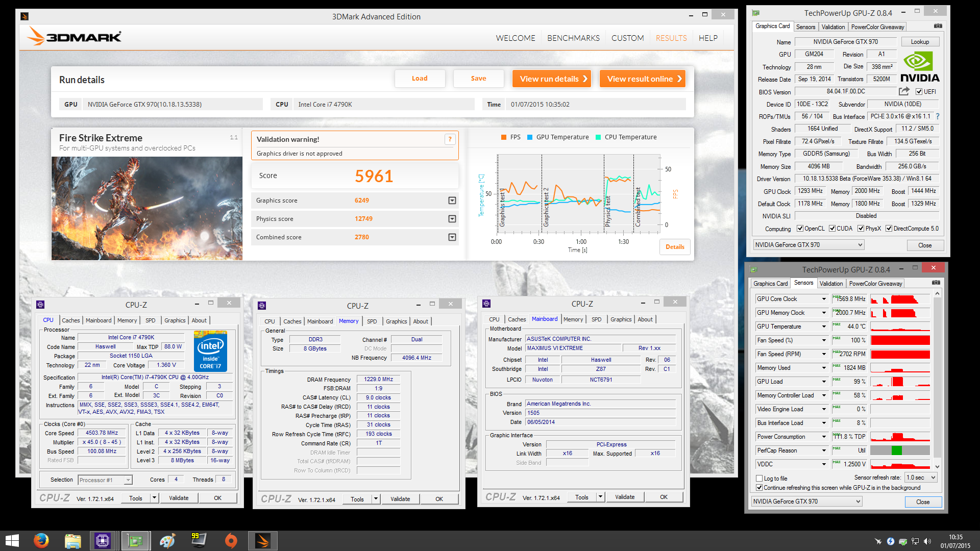Open the Sensor refresh rate dropdown
Screen dimensions: 980x551
pyautogui.click(x=921, y=478)
